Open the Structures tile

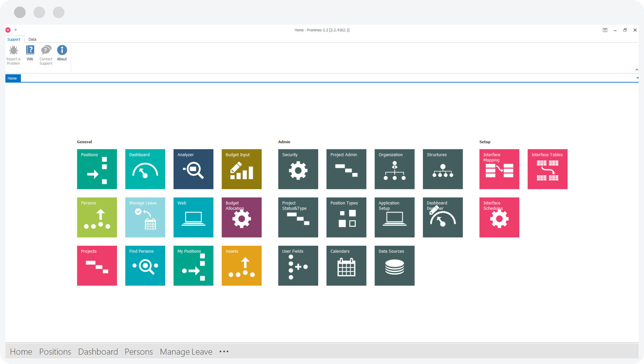[443, 169]
